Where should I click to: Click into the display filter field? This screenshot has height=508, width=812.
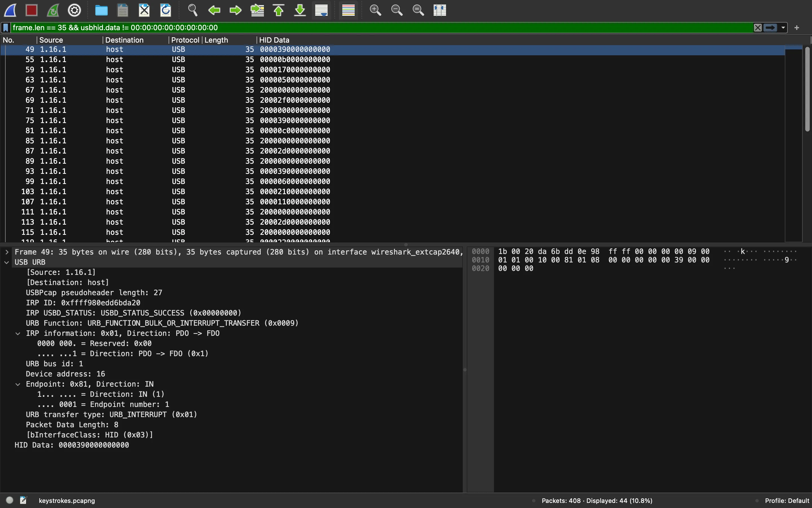pyautogui.click(x=381, y=28)
